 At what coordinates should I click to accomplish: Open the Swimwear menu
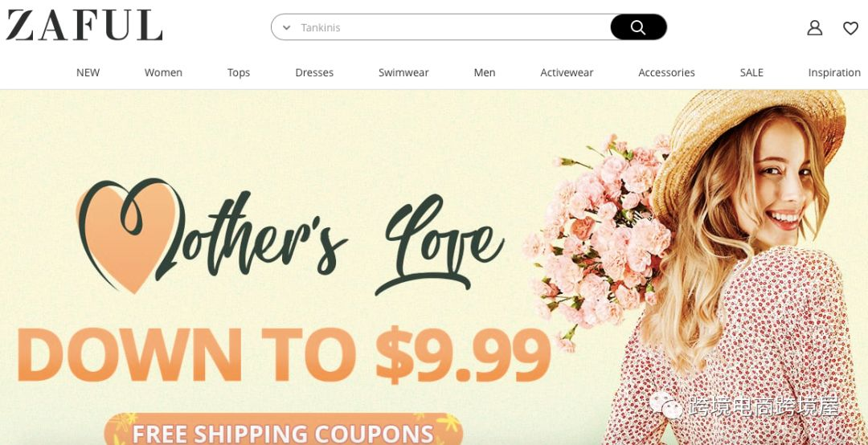point(403,72)
